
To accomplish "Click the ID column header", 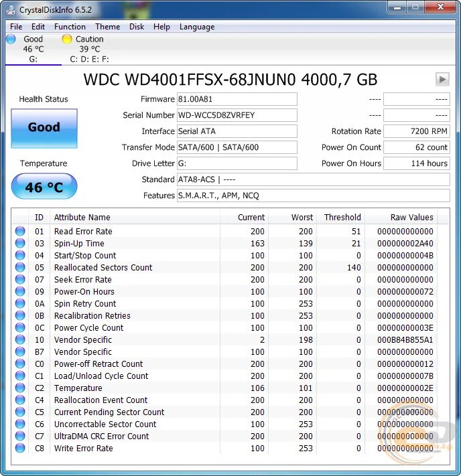I will [40, 218].
